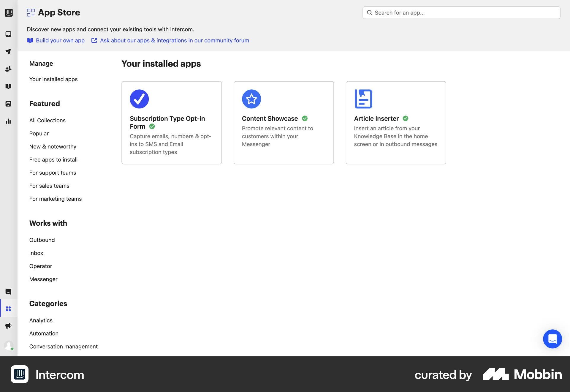Image resolution: width=570 pixels, height=392 pixels.
Task: Select the Outbound paper plane icon
Action: [x=9, y=52]
